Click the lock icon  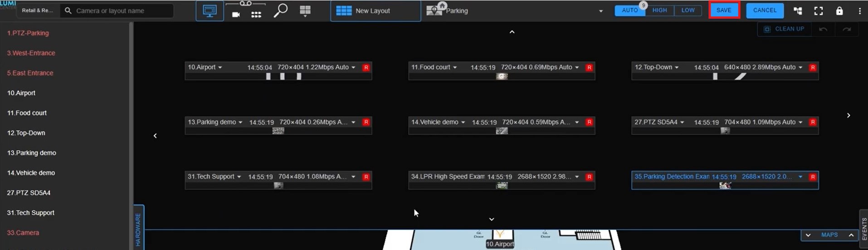click(x=839, y=11)
